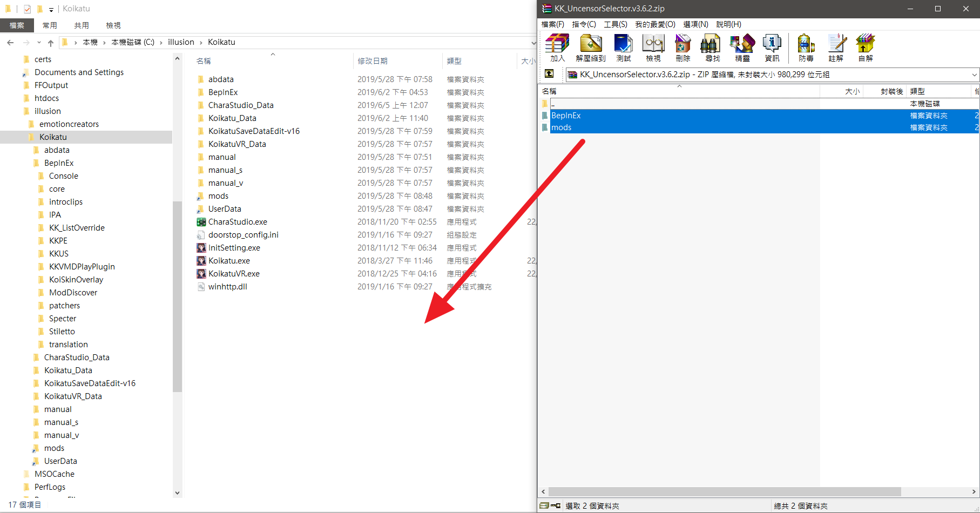Open the 選項(N) menu in WinRAR
The image size is (980, 513).
695,24
